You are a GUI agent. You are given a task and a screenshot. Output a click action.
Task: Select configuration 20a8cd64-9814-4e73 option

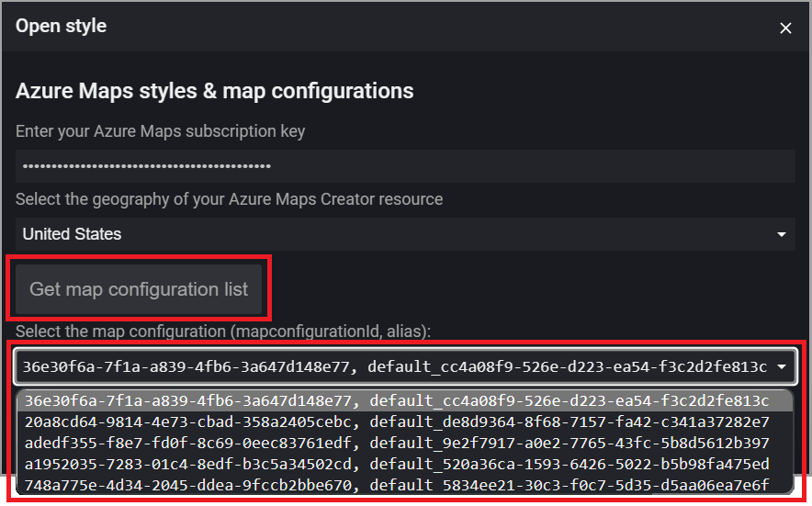tap(404, 422)
